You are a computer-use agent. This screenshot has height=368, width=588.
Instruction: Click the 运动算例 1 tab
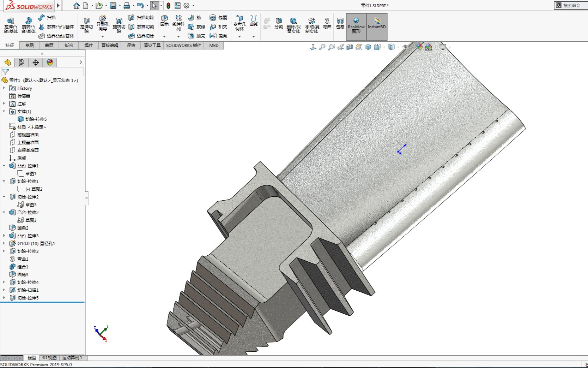pos(72,358)
